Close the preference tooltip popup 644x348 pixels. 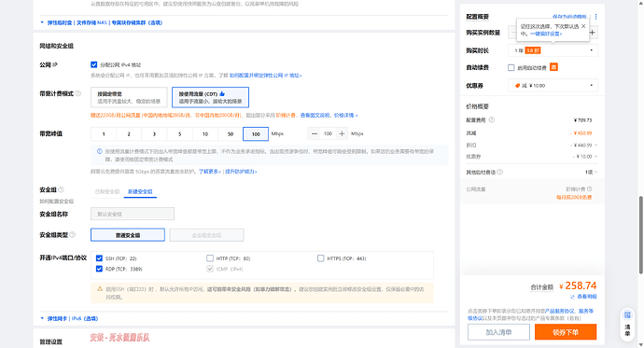[x=583, y=26]
